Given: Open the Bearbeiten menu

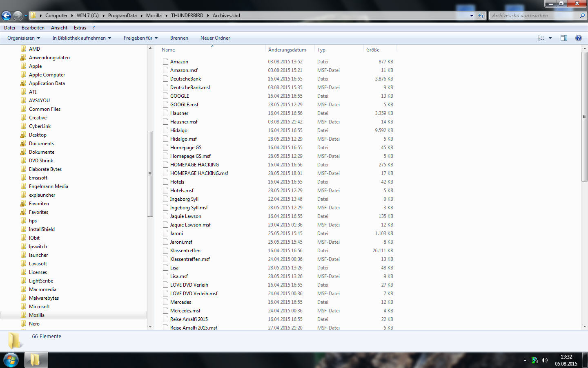Looking at the screenshot, I should [33, 28].
